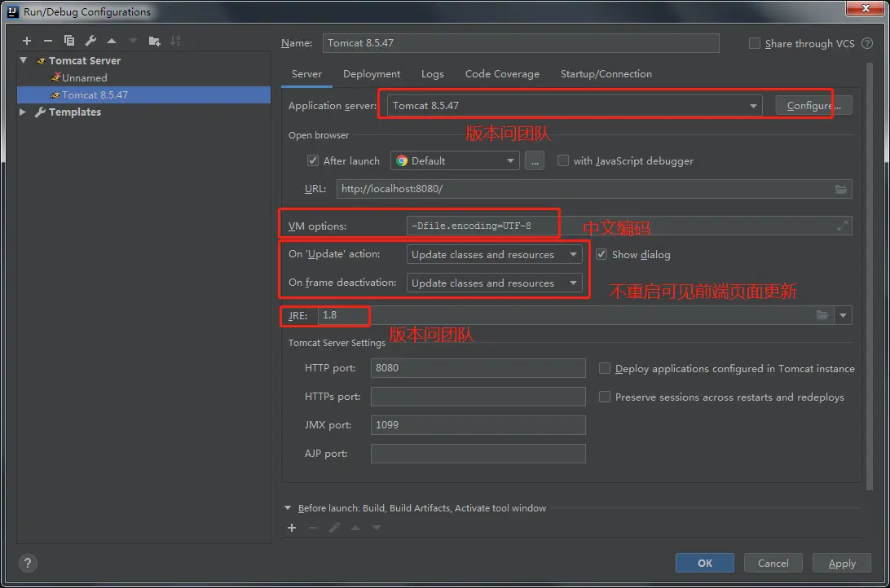Switch to Code Coverage tab

pyautogui.click(x=502, y=74)
